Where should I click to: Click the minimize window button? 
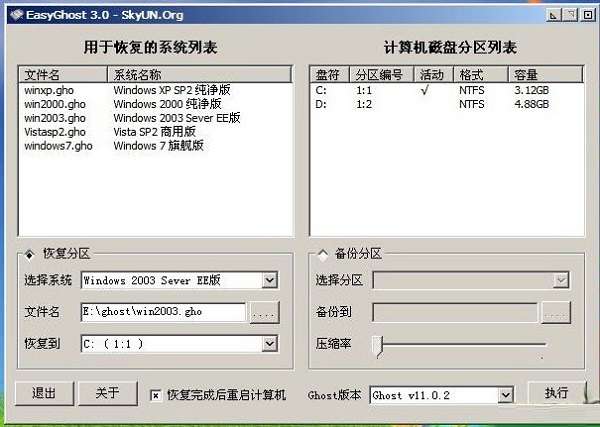click(554, 15)
